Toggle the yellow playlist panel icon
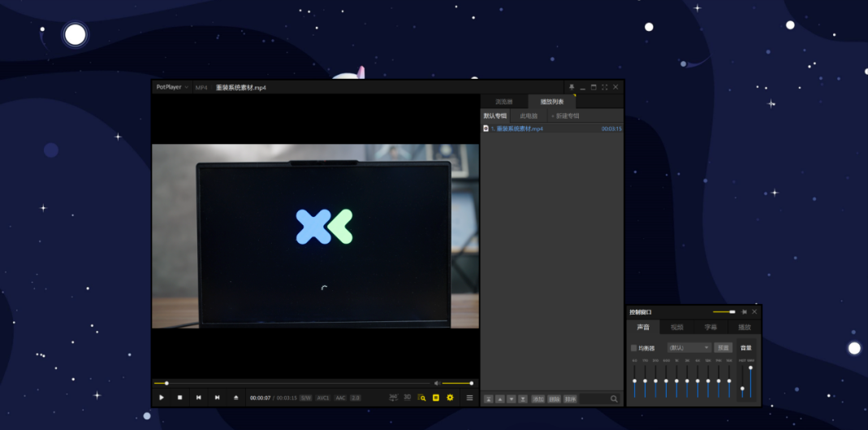The image size is (868, 430). (x=436, y=397)
